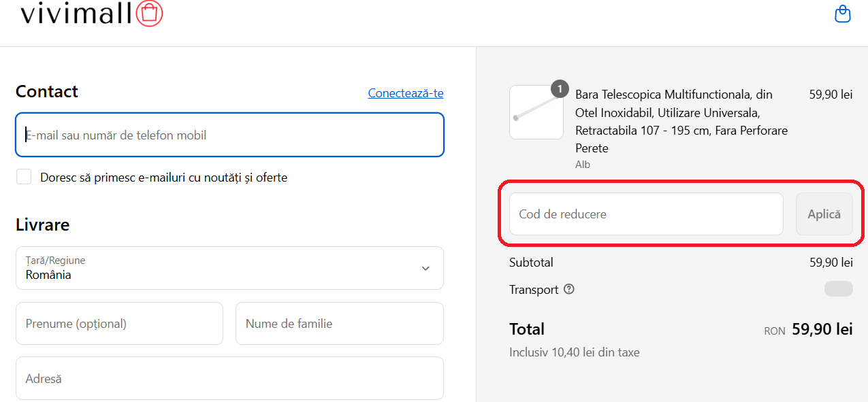This screenshot has height=402, width=868.
Task: Click the Alb product variant label
Action: (582, 164)
